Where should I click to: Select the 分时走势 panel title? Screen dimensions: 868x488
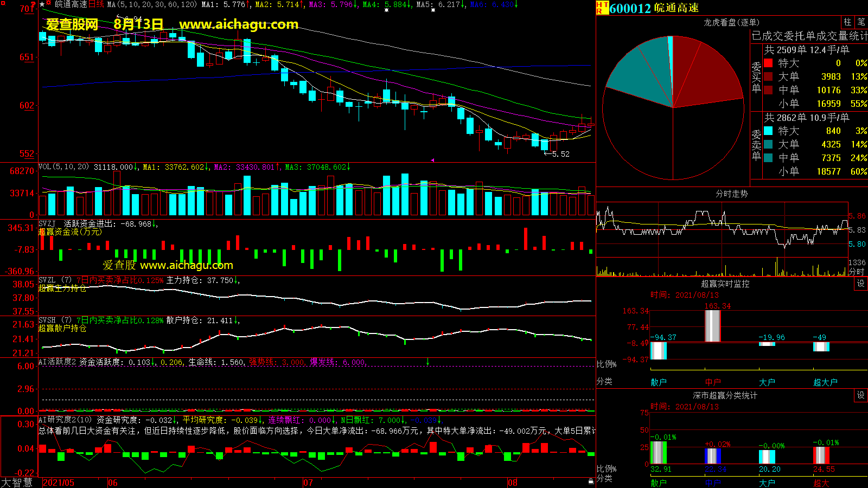pyautogui.click(x=731, y=194)
